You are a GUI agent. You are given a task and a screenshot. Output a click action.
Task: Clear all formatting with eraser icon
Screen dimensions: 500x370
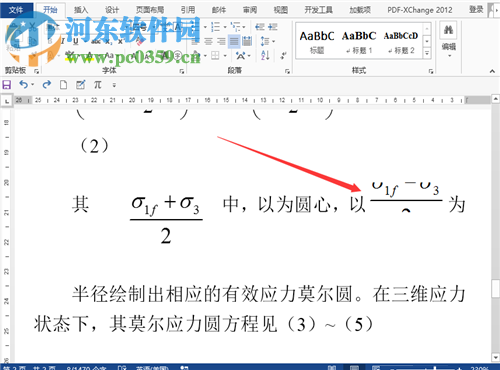140,41
